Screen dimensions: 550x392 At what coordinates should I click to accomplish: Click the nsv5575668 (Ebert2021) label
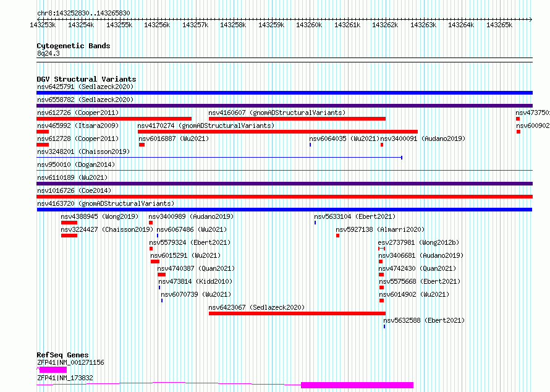coord(420,281)
